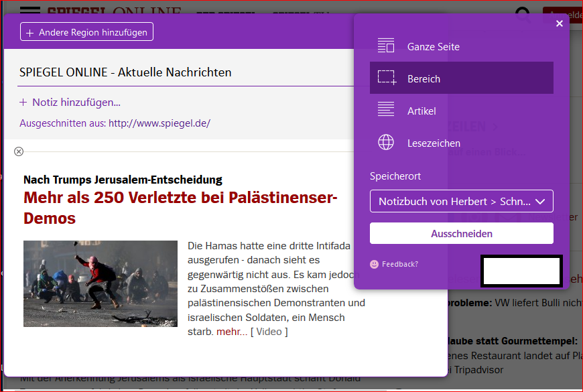This screenshot has width=583, height=392.
Task: Click the protest photo thumbnail
Action: (101, 283)
